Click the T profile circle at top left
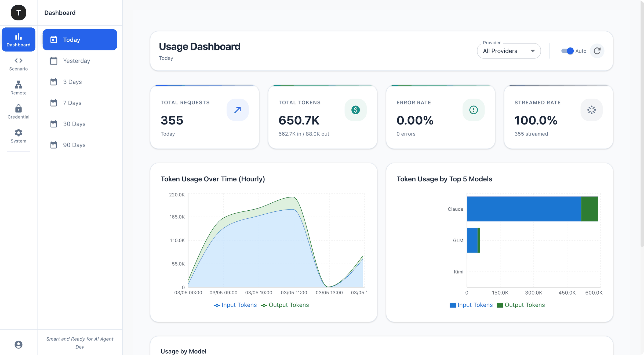 click(x=18, y=13)
